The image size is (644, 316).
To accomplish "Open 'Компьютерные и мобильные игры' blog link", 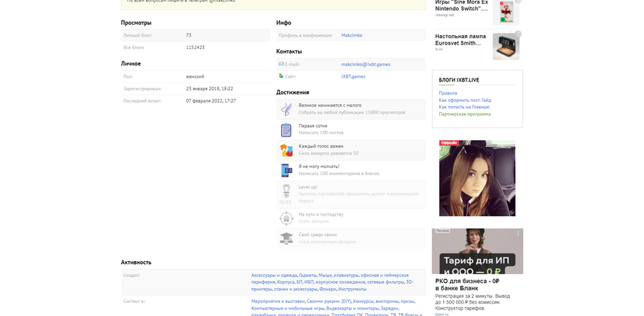I will click(x=289, y=308).
